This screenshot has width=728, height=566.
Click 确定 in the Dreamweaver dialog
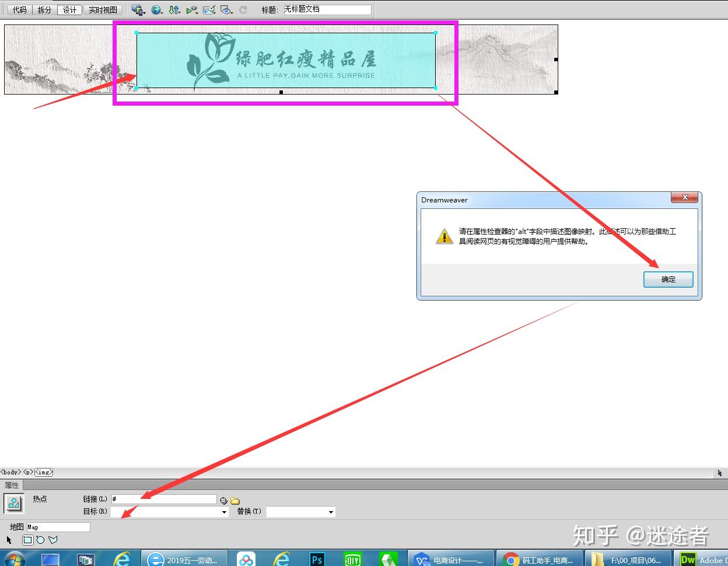point(668,279)
